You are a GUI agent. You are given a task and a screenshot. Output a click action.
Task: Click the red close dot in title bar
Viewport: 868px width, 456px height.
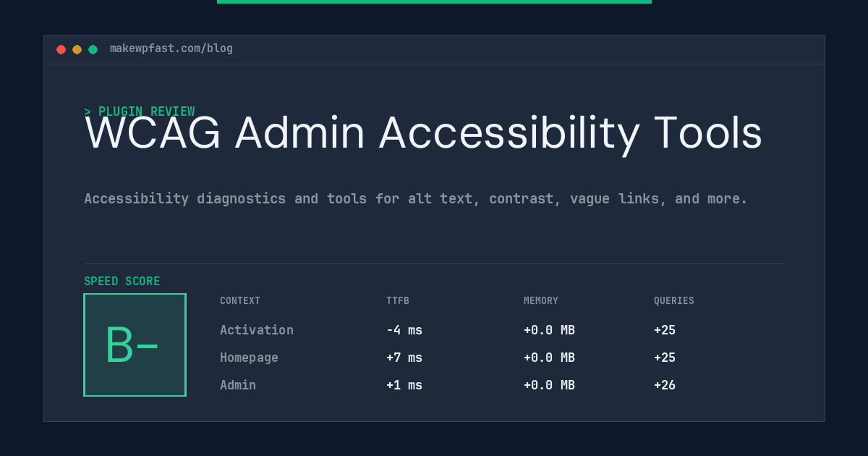click(61, 49)
